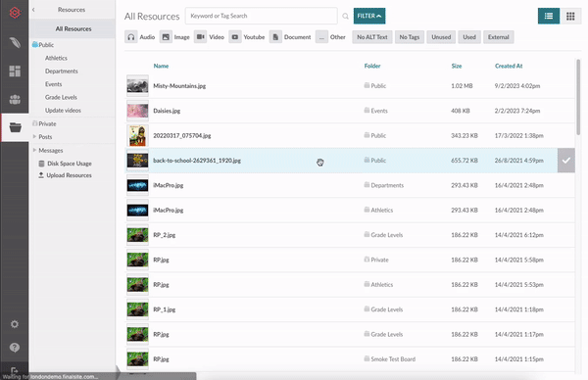This screenshot has height=380, width=588.
Task: Filter by Video type
Action: 209,37
